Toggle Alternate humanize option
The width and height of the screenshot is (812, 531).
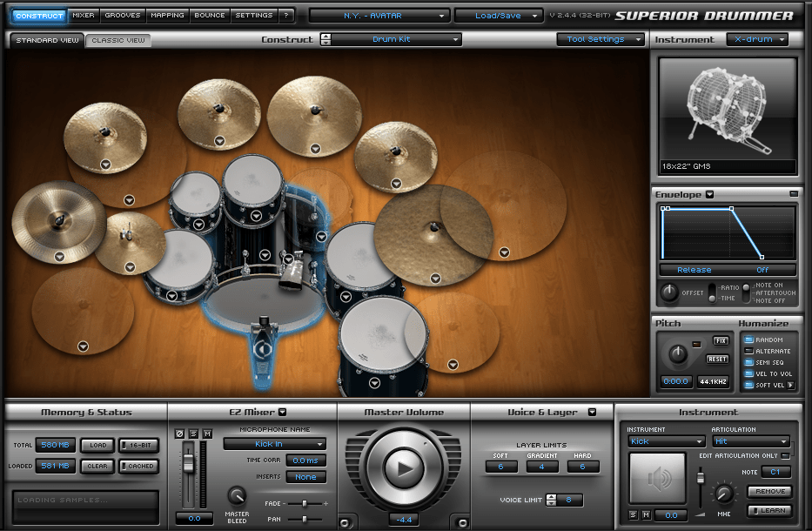pyautogui.click(x=748, y=352)
